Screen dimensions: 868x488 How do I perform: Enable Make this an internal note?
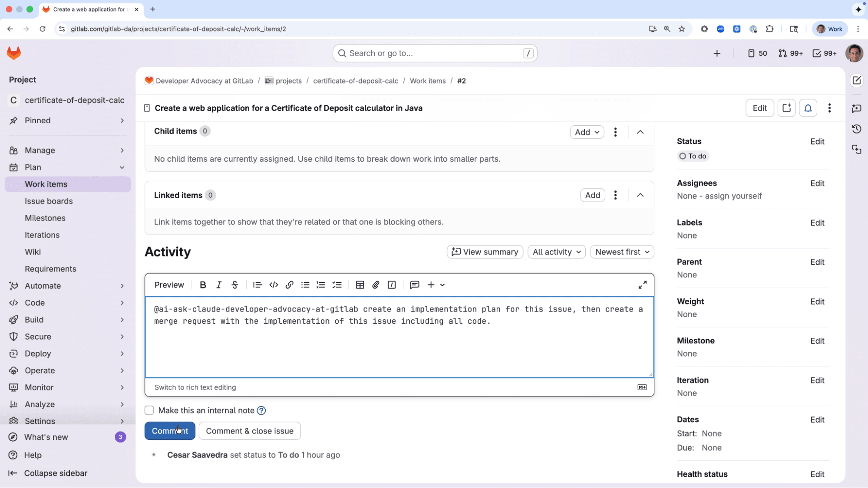click(x=149, y=410)
